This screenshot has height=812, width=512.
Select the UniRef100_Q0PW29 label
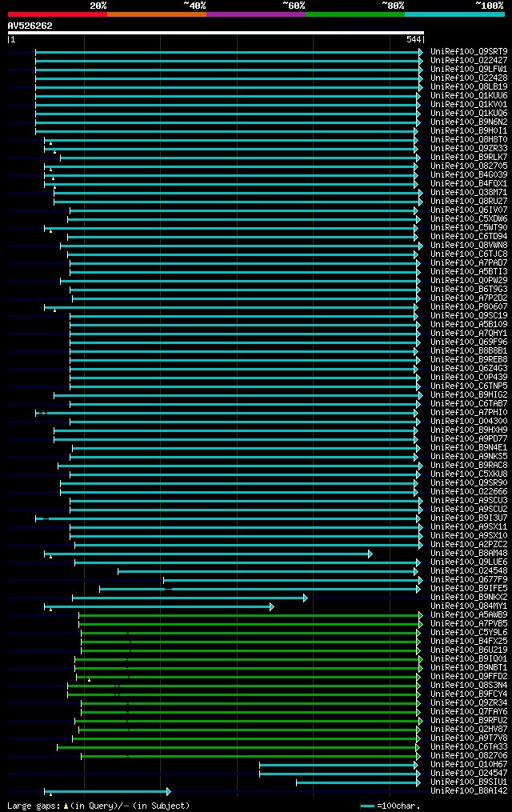[x=469, y=281]
